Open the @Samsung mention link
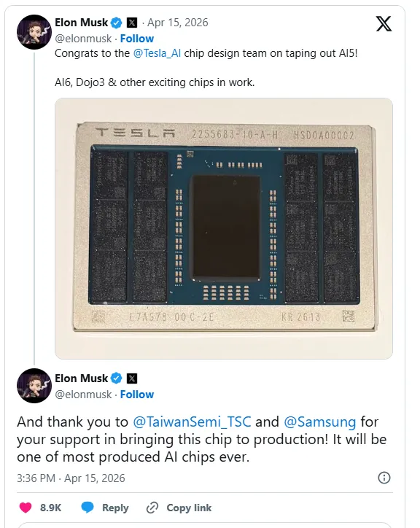Image resolution: width=420 pixels, height=528 pixels. pos(320,422)
